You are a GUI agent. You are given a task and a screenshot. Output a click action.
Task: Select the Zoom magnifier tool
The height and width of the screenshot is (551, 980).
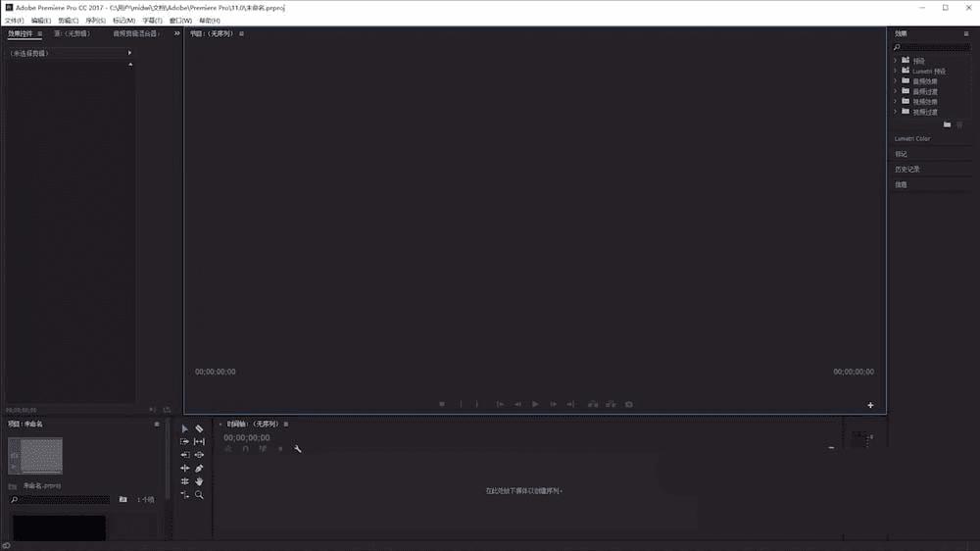pyautogui.click(x=199, y=495)
